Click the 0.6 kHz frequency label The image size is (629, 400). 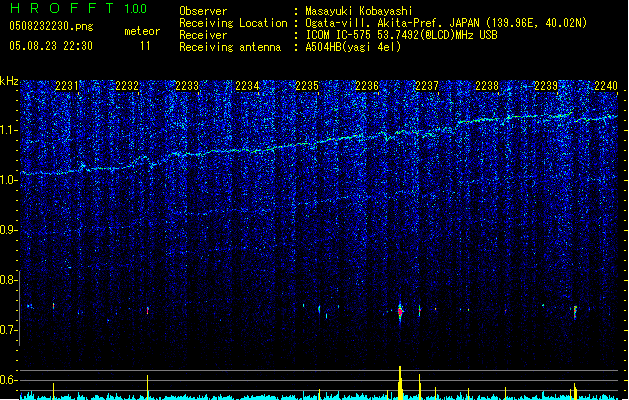click(x=8, y=380)
